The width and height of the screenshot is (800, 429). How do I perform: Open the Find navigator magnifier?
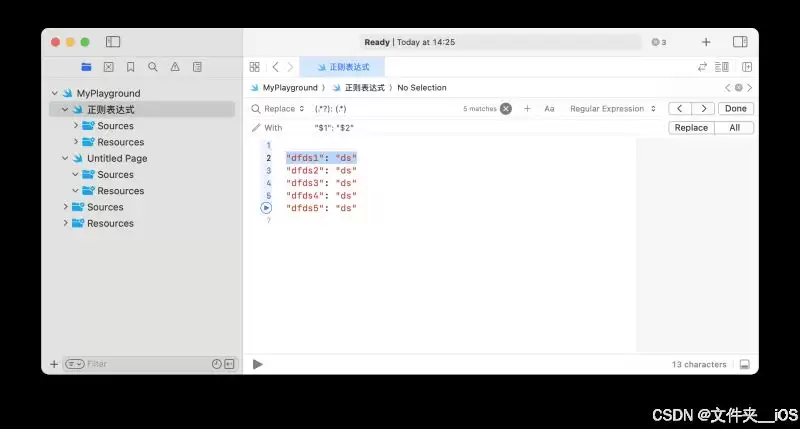(x=153, y=67)
